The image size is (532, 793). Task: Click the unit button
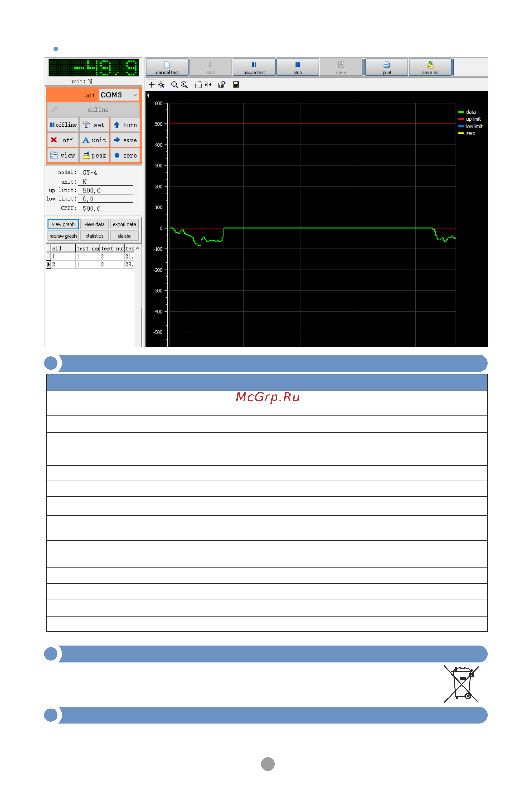point(94,140)
